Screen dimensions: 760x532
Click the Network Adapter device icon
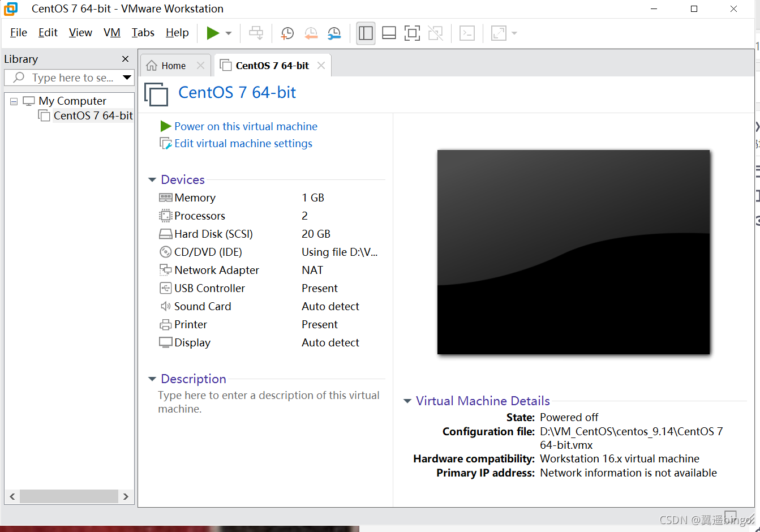pyautogui.click(x=165, y=270)
